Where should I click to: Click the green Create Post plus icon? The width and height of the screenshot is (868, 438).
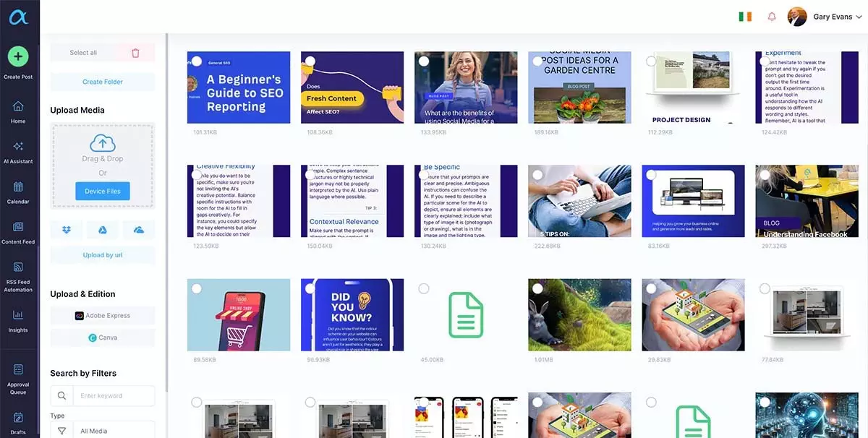(18, 56)
